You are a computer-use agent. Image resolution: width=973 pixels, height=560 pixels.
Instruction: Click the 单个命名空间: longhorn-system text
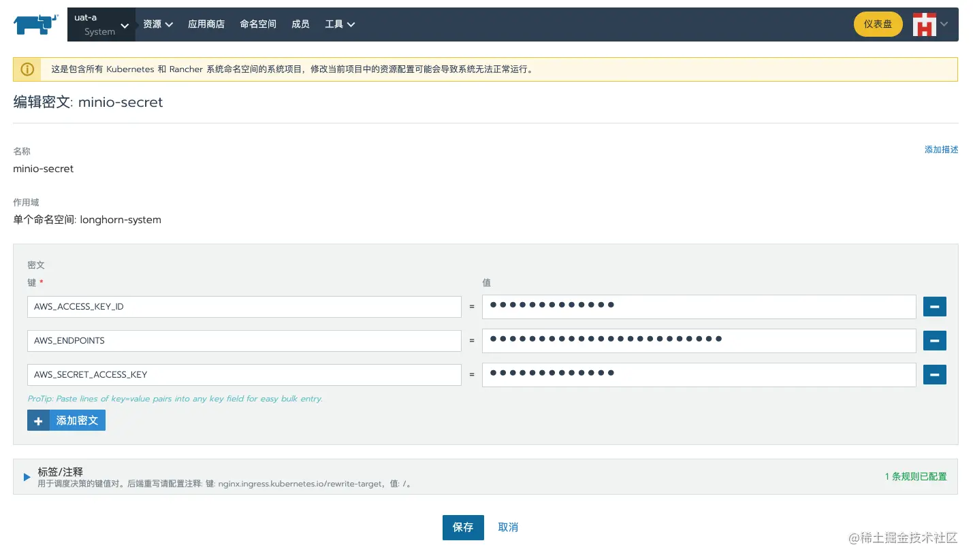pos(87,220)
